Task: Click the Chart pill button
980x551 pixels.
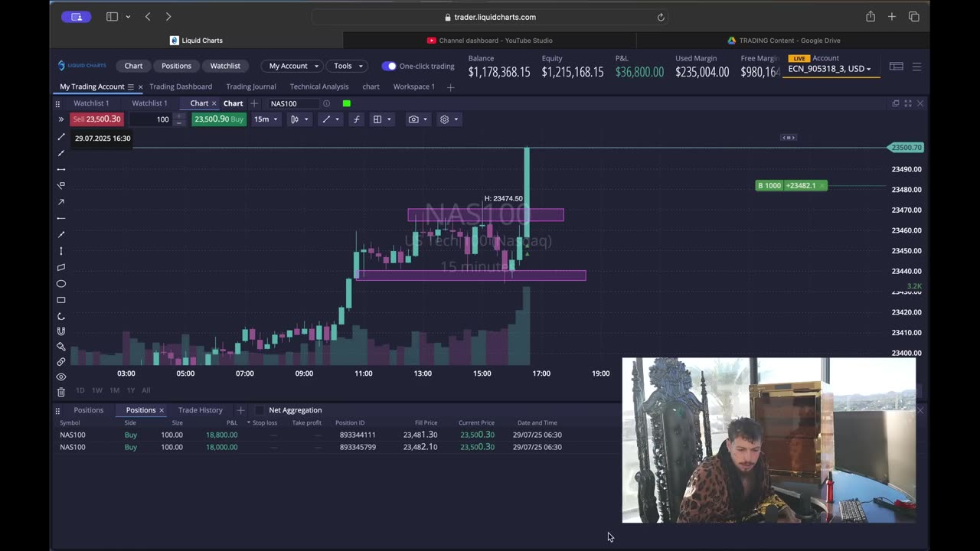Action: [133, 66]
